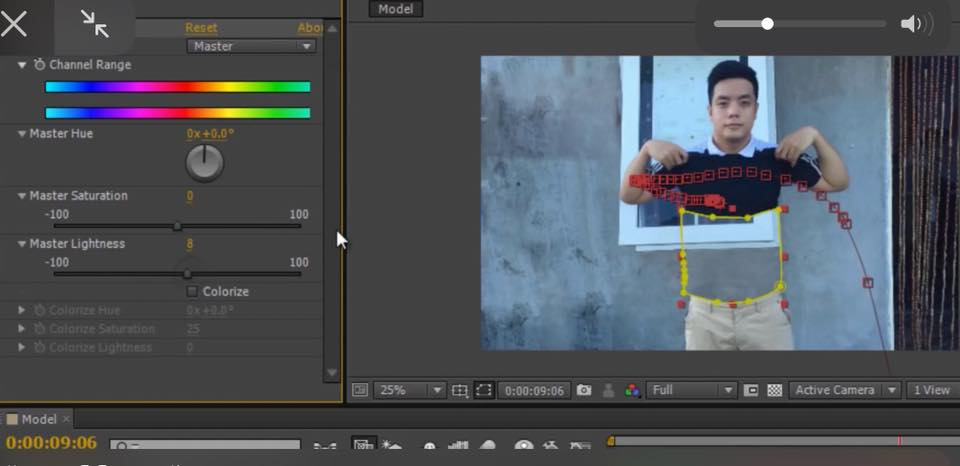Click the effect panel scrollbar up arrow
This screenshot has height=466, width=960.
332,28
